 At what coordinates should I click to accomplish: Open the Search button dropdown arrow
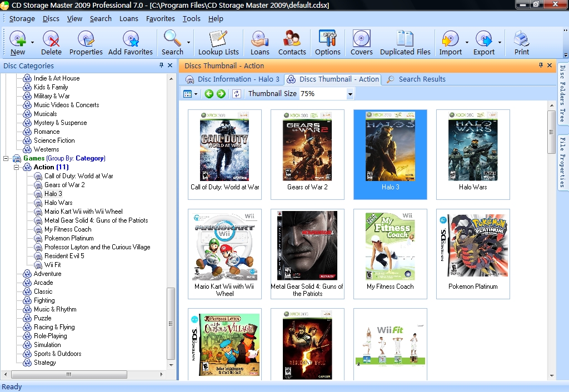pos(189,43)
